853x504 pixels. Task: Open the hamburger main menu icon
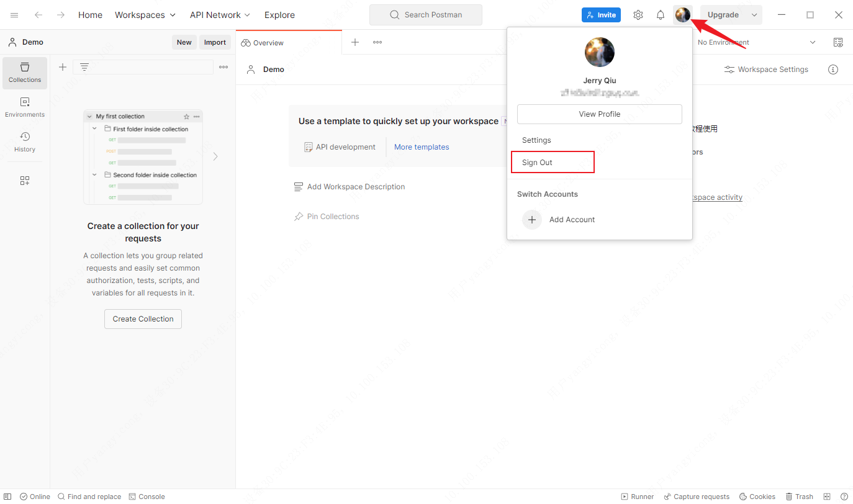tap(14, 15)
